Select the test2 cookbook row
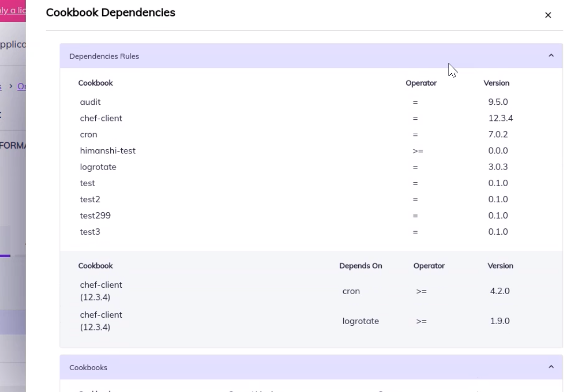 (x=90, y=199)
